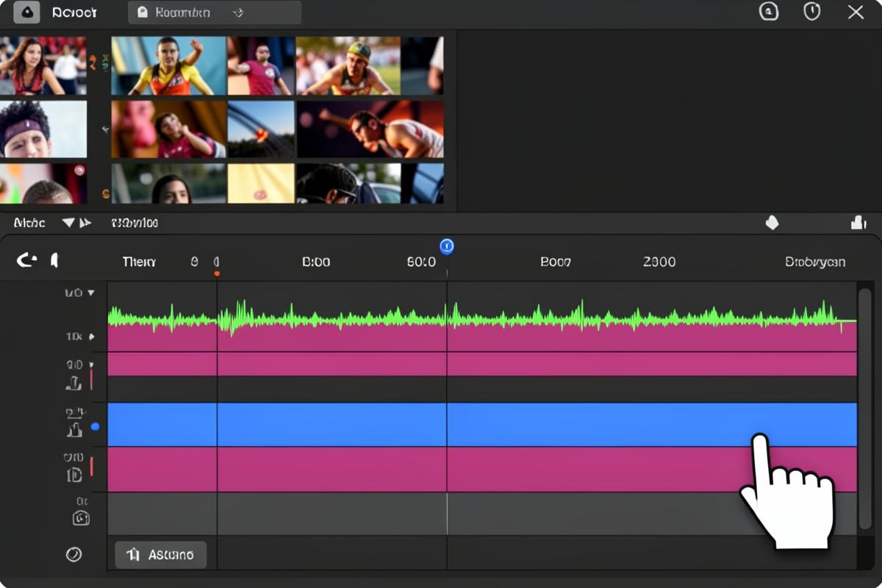Toggle the red indicator bar on the lower pink track

[91, 466]
